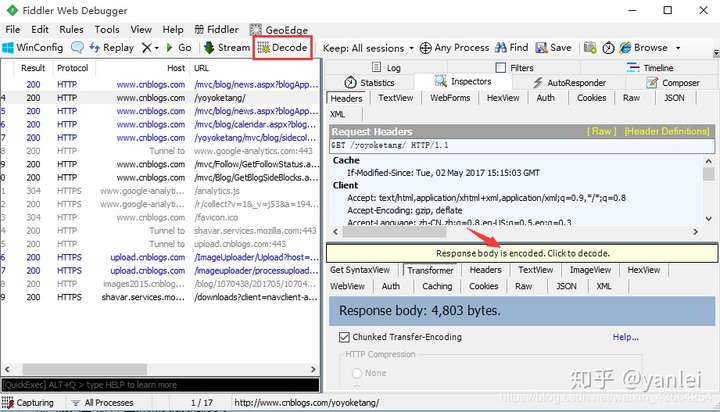Screen dimensions: 720x412
Task: Sort sessions by Result column
Action: tap(33, 68)
